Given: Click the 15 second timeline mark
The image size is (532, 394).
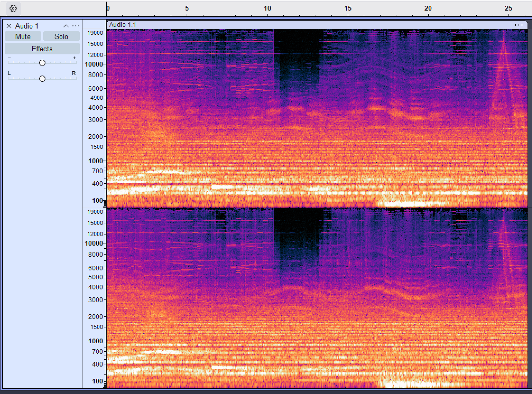Looking at the screenshot, I should coord(348,8).
